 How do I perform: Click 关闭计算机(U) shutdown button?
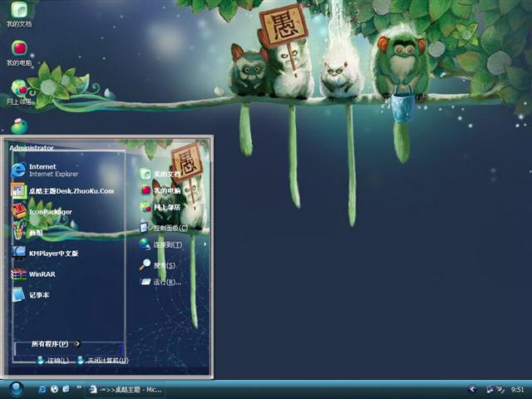pos(102,360)
